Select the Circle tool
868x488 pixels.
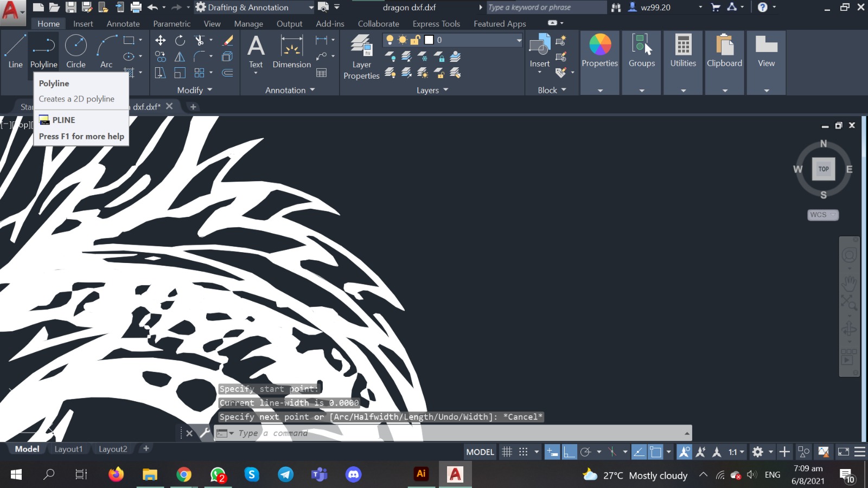(76, 52)
